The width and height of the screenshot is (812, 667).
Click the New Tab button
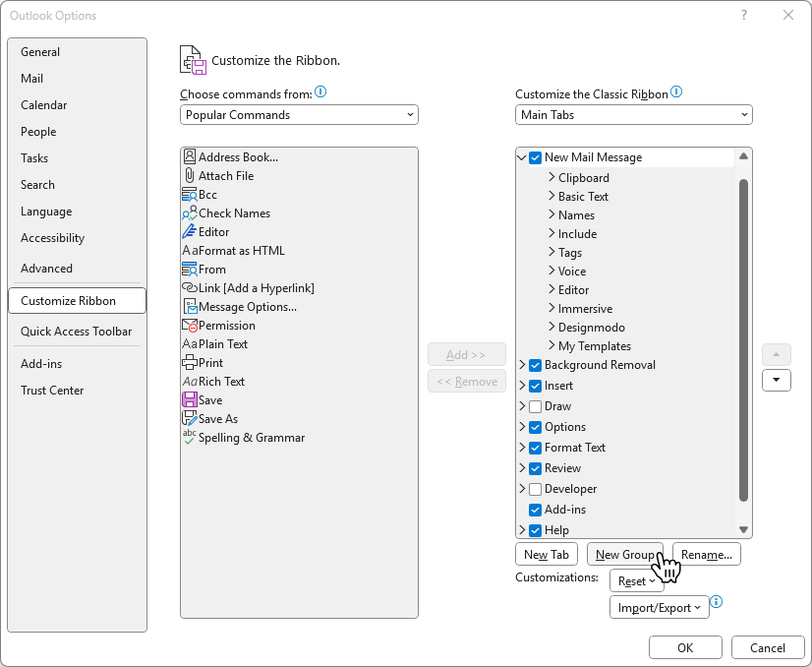(547, 555)
